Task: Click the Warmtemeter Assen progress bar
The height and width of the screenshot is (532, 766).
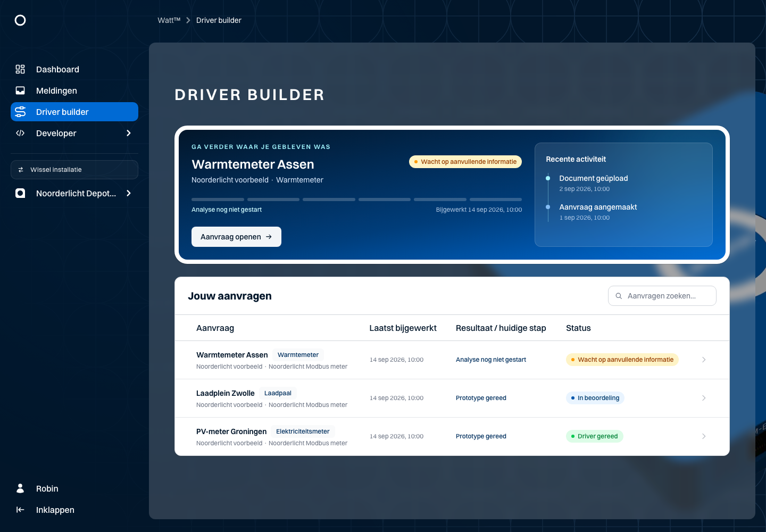Action: (x=356, y=199)
